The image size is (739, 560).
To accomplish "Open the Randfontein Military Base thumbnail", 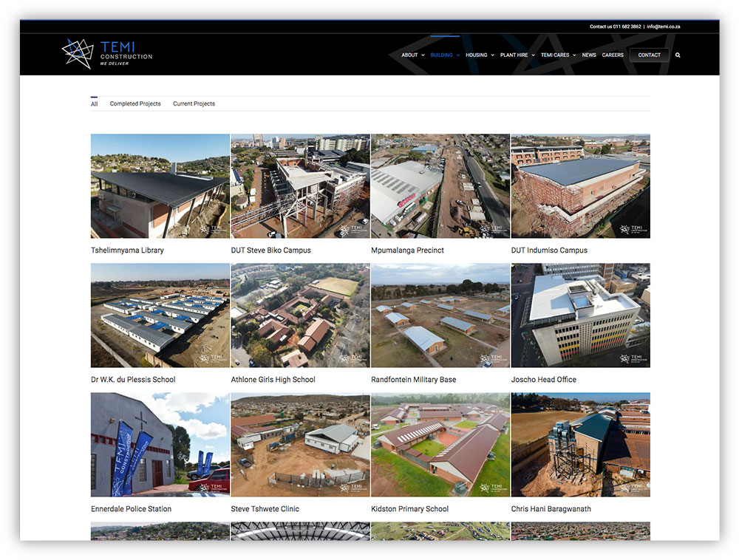I will click(x=440, y=315).
